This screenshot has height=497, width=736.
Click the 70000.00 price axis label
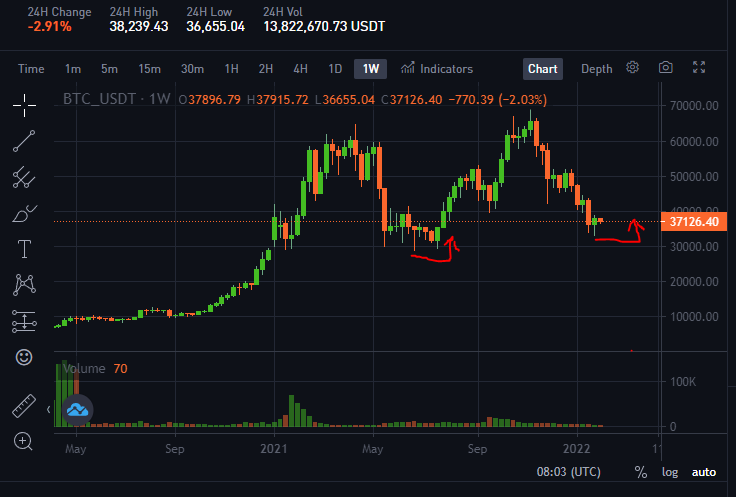coord(694,106)
